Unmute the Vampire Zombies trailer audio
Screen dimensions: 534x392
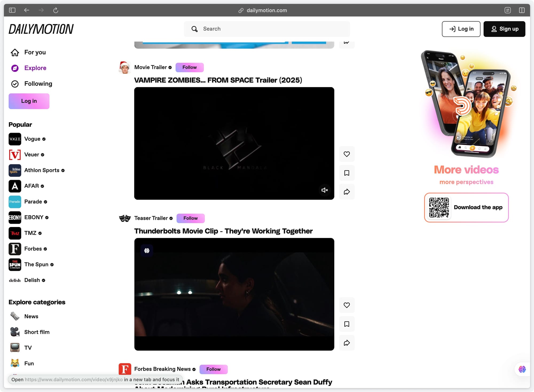click(x=324, y=190)
